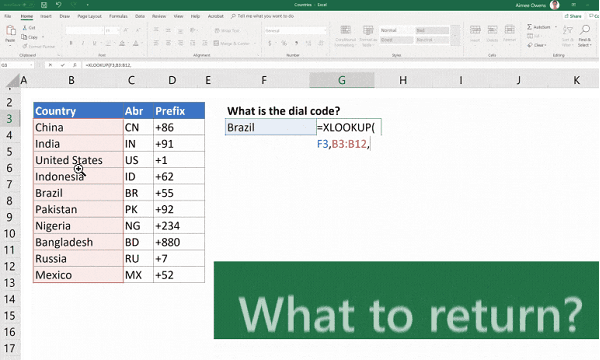
Task: Click the +880 prefix cell
Action: point(179,242)
